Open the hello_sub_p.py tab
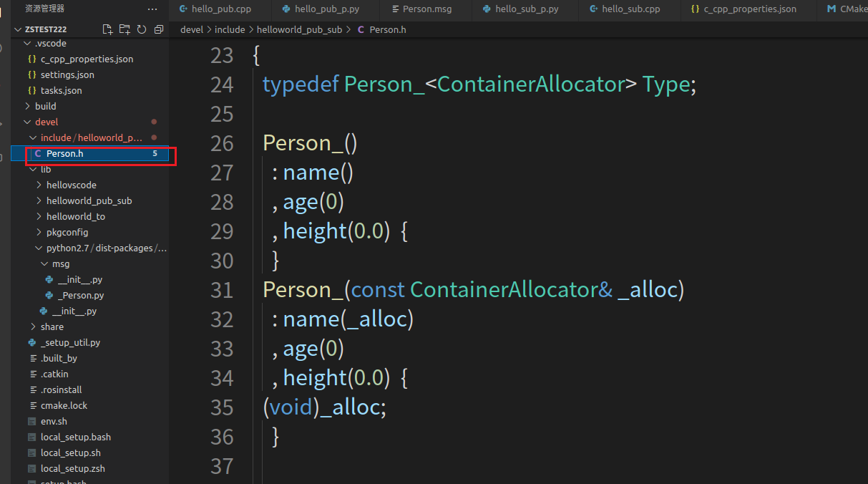Viewport: 868px width, 484px height. point(527,9)
